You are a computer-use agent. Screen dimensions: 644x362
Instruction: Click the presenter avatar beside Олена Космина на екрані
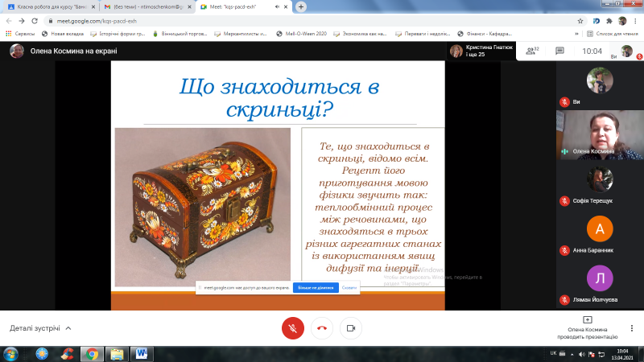click(x=17, y=51)
